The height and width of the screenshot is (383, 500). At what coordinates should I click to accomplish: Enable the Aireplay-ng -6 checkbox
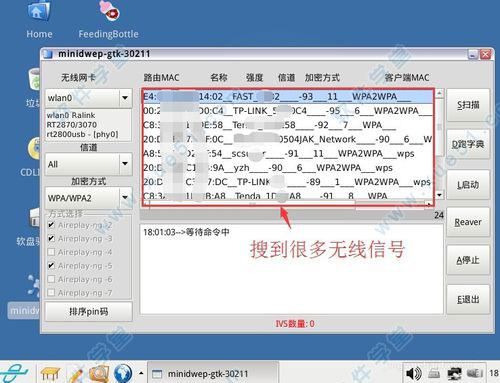click(51, 279)
